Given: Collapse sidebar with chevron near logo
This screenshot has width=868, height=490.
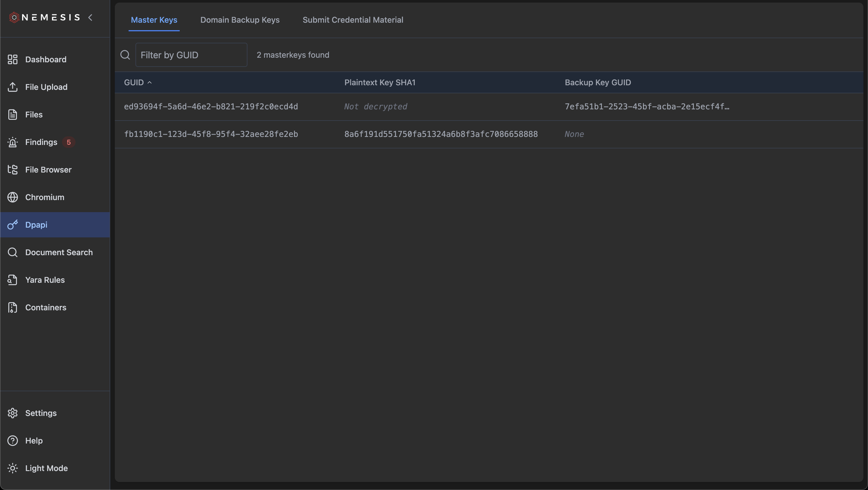Looking at the screenshot, I should 90,17.
